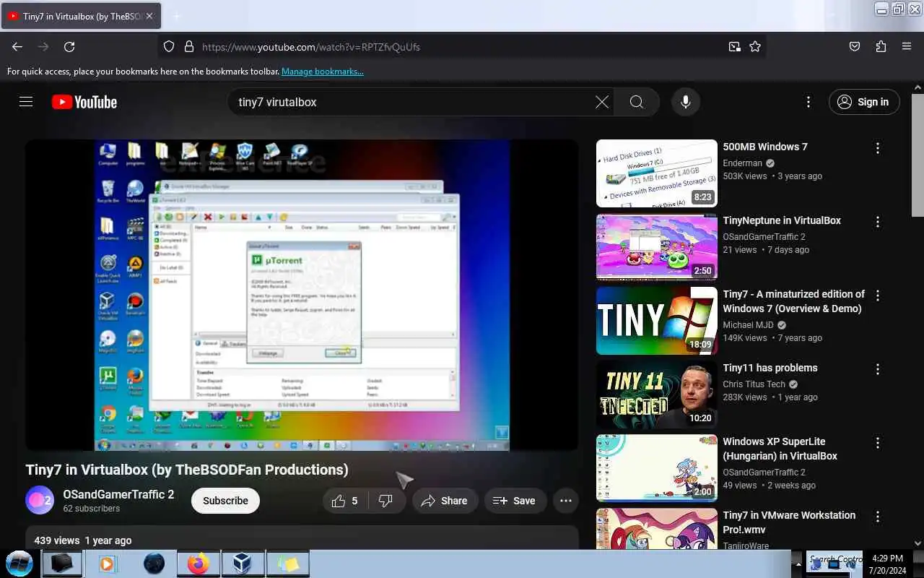Click the Manage bookmarks link
924x578 pixels.
323,72
